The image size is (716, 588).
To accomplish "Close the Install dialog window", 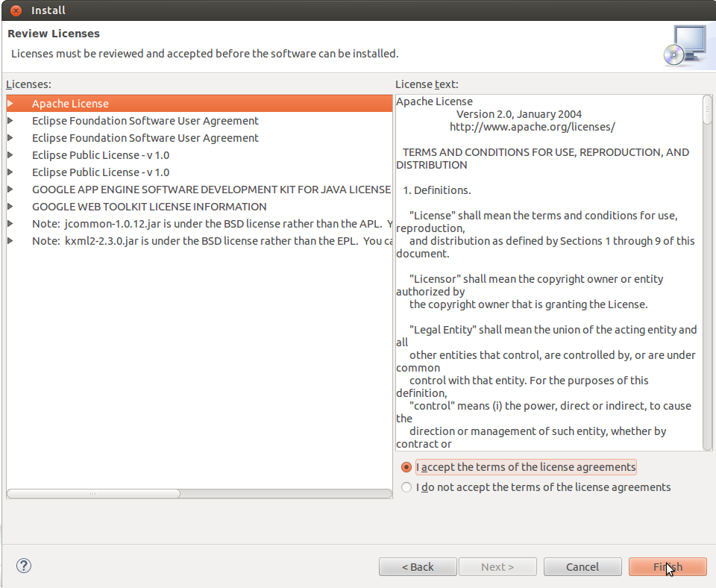I will point(16,10).
